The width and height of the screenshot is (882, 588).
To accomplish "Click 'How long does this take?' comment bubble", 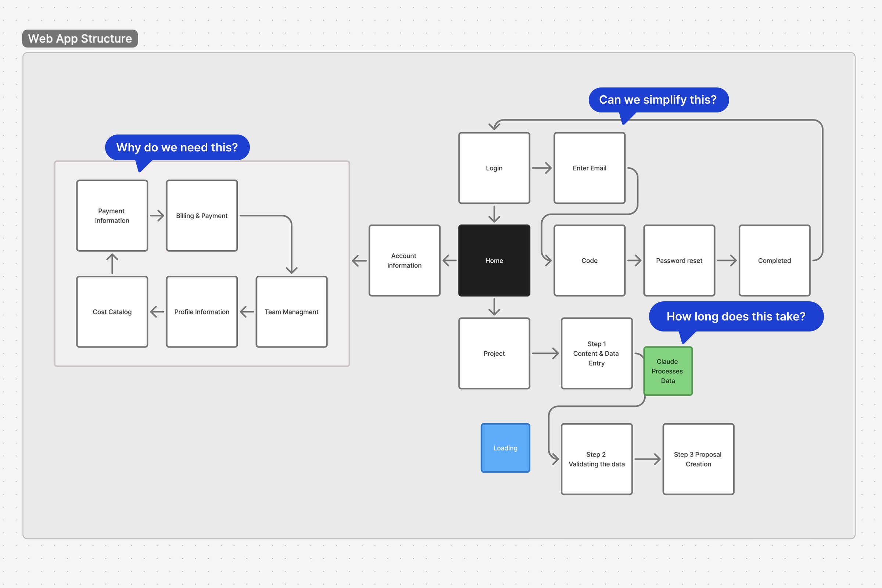I will (736, 316).
